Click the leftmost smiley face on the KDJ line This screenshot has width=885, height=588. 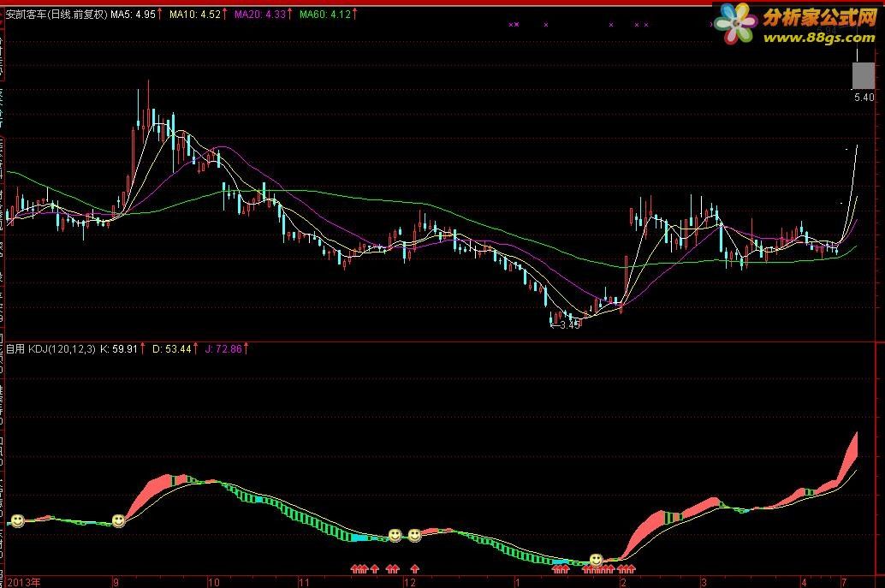click(18, 521)
